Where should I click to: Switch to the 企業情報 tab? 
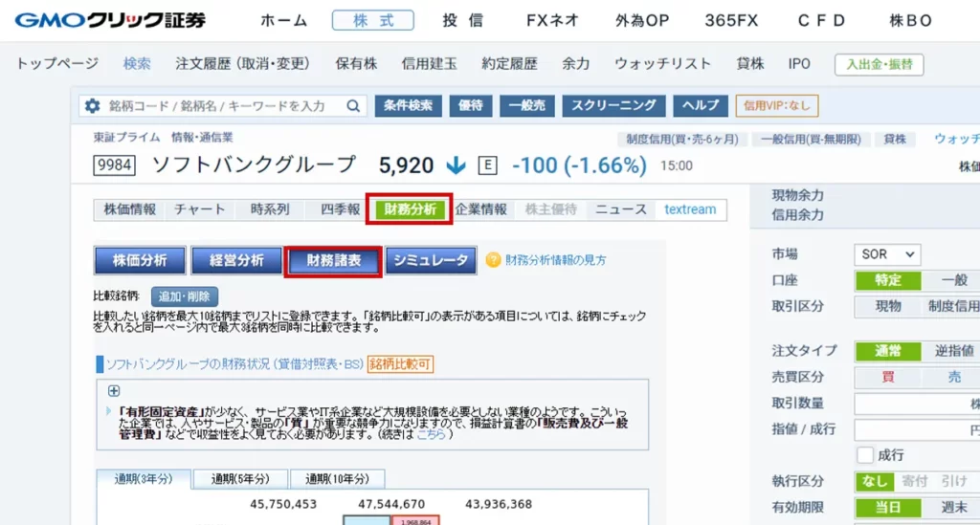(480, 209)
